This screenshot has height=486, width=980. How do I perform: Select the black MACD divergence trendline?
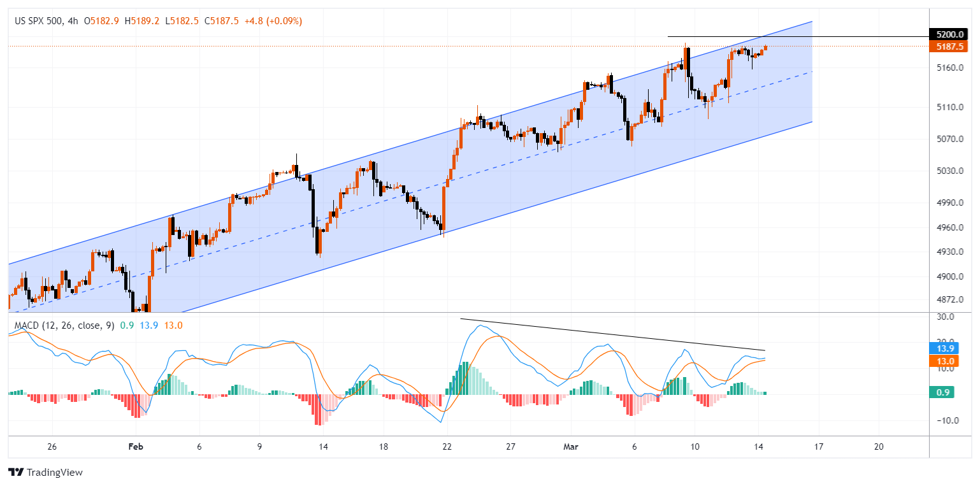click(612, 334)
